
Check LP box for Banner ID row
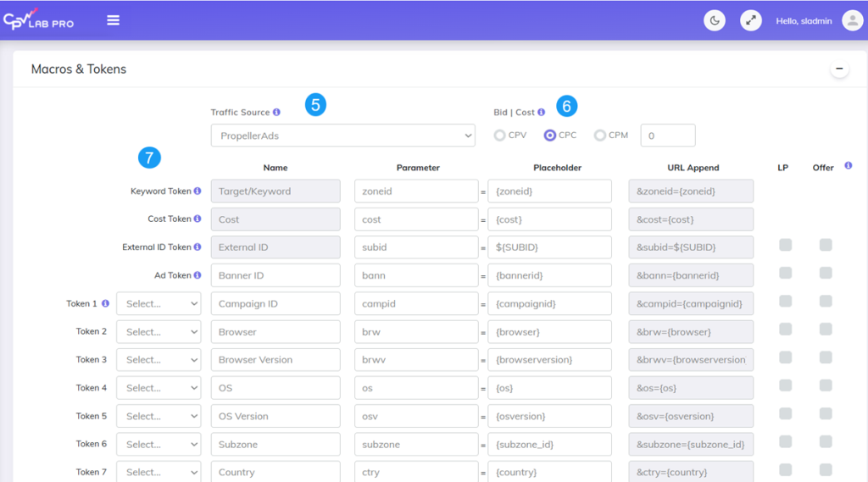[785, 273]
